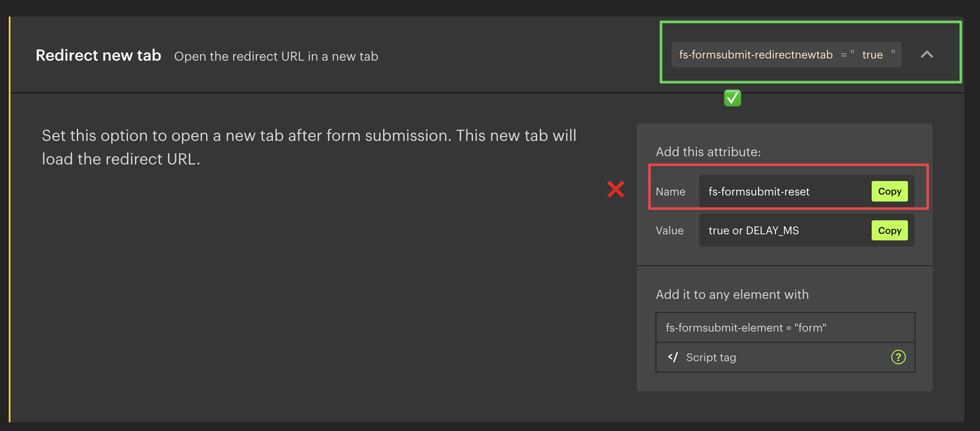Copy the fs-formsubmit-reset attribute name
Viewport: 980px width, 431px height.
(x=889, y=192)
